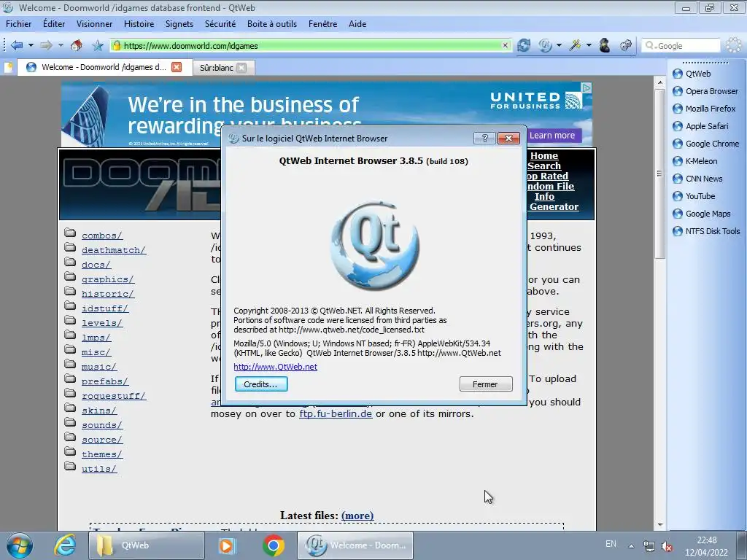Open the back history dropdown arrow

[x=31, y=45]
